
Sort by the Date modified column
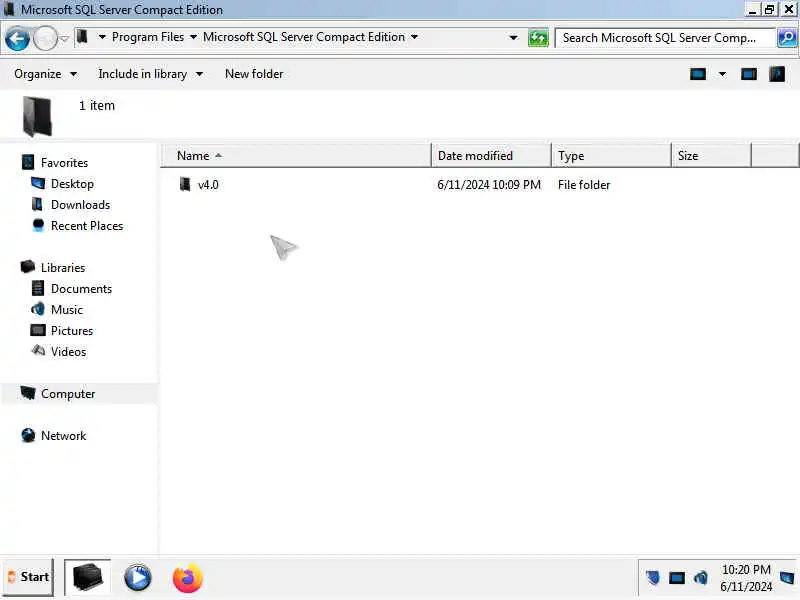491,156
